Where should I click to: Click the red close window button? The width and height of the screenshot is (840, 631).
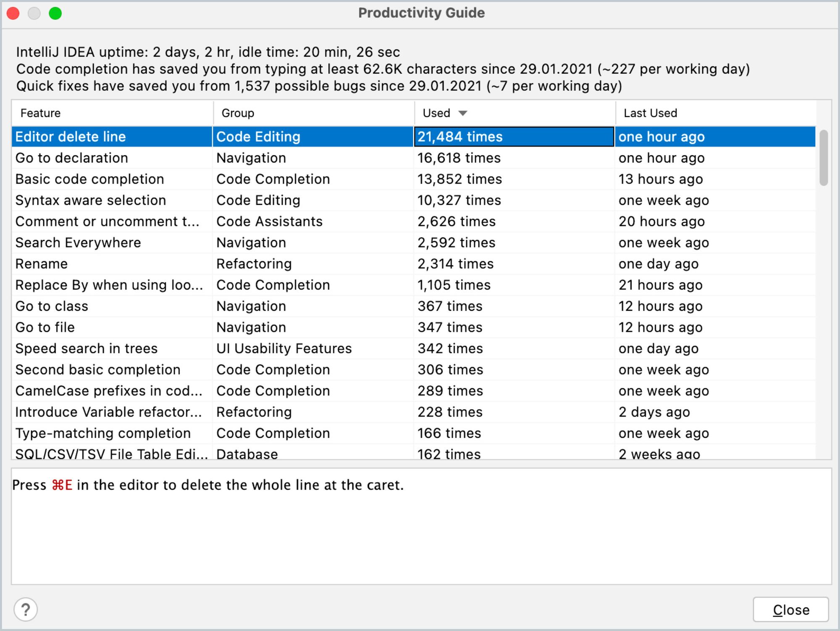(x=13, y=13)
